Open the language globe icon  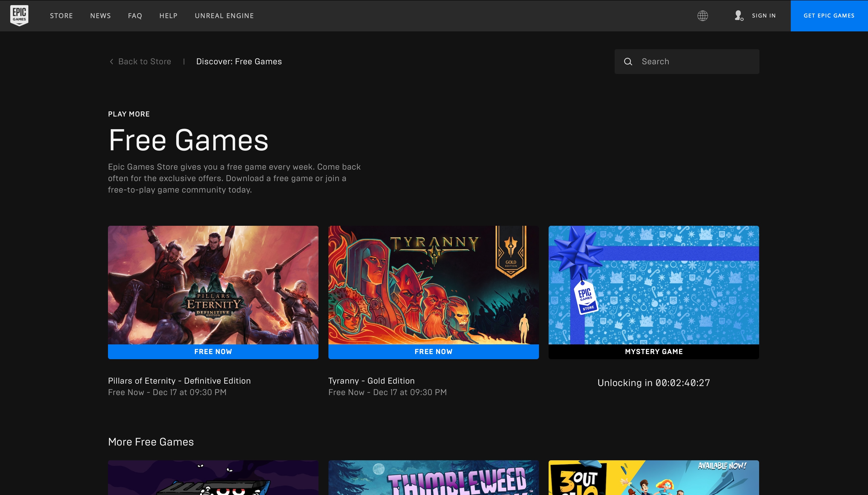tap(702, 16)
